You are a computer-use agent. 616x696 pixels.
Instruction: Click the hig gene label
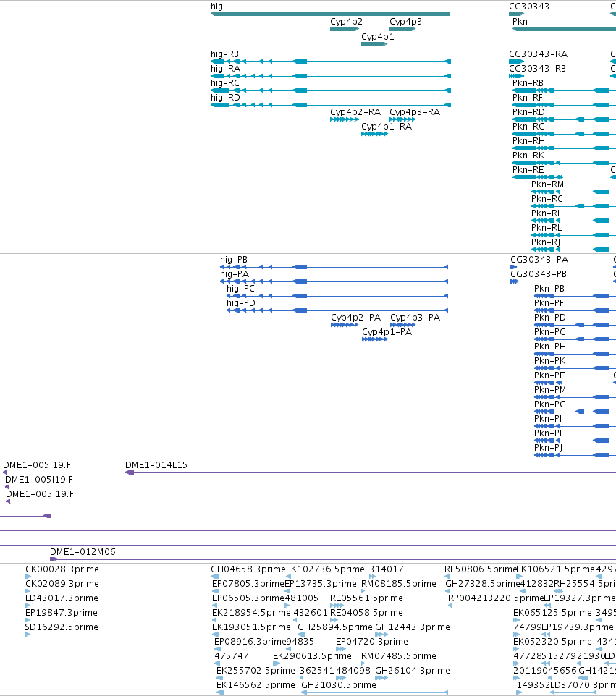coord(216,7)
